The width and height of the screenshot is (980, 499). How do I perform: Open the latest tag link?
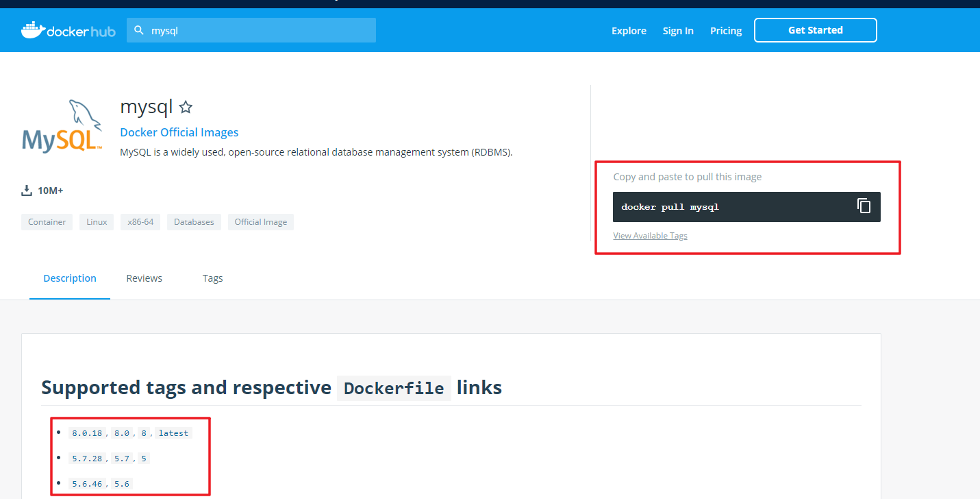click(173, 433)
